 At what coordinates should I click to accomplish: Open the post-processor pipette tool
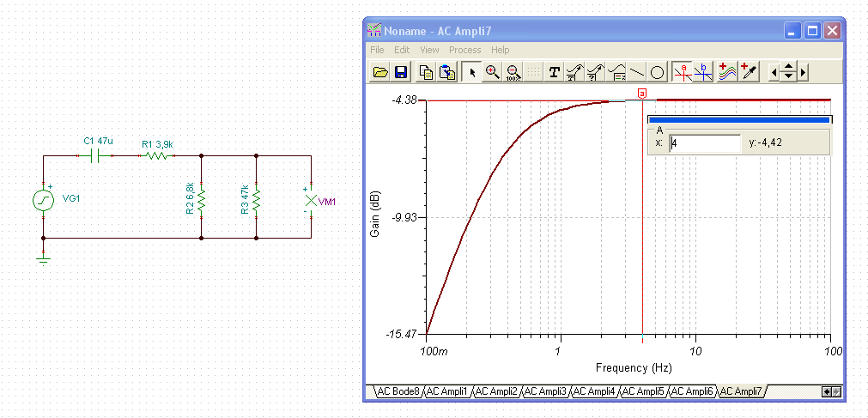(749, 72)
